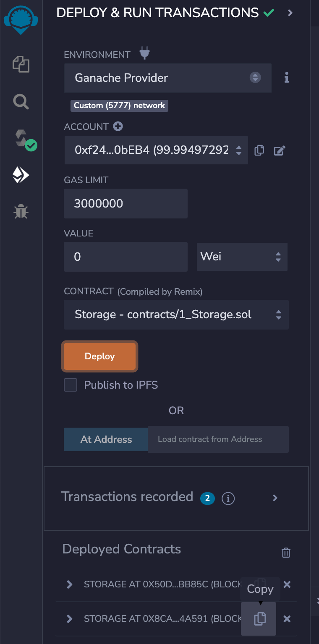Open the Debugger bug icon
The width and height of the screenshot is (319, 644).
tap(21, 212)
